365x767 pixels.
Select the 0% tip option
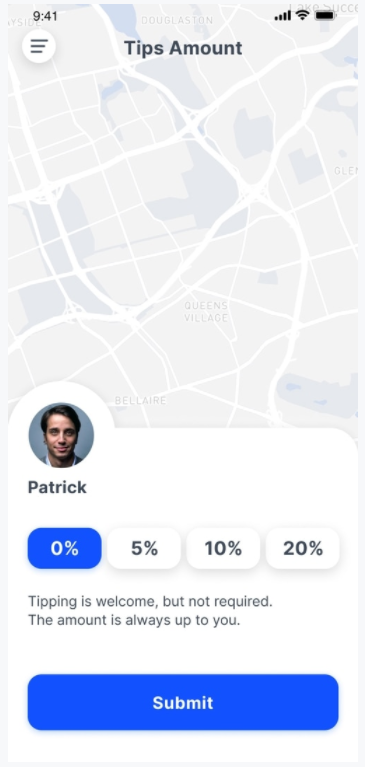[x=65, y=548]
